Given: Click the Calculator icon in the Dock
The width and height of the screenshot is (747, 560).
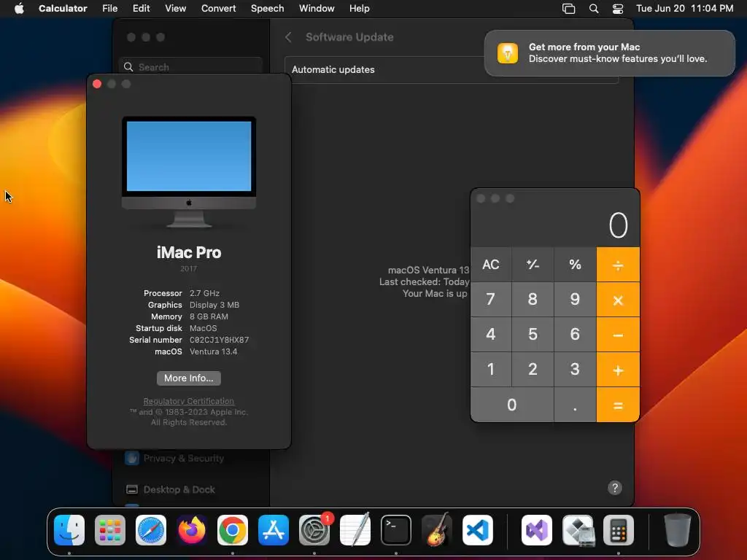Looking at the screenshot, I should pos(619,530).
